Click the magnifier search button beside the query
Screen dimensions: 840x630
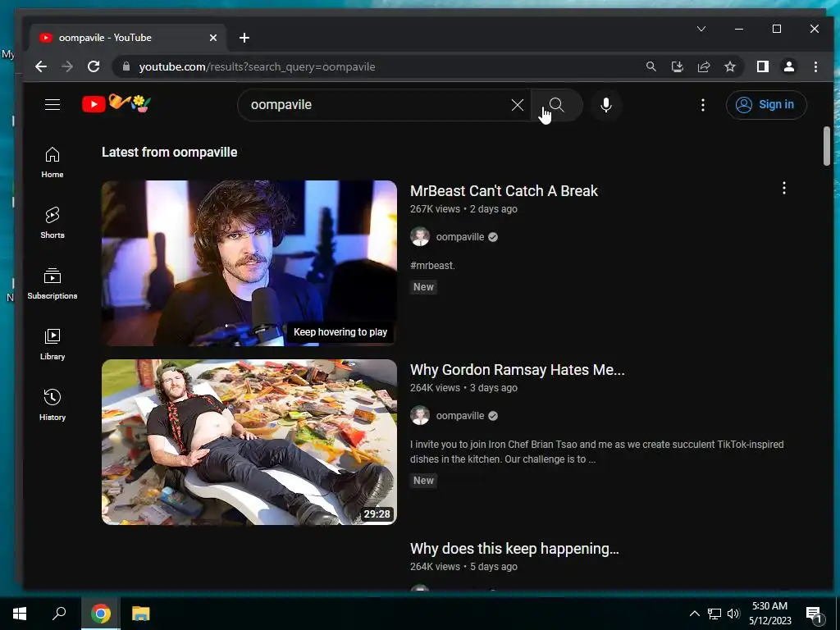pyautogui.click(x=557, y=105)
